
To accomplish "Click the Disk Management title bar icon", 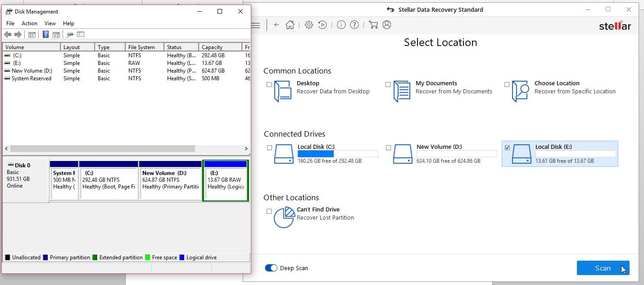I will 9,12.
